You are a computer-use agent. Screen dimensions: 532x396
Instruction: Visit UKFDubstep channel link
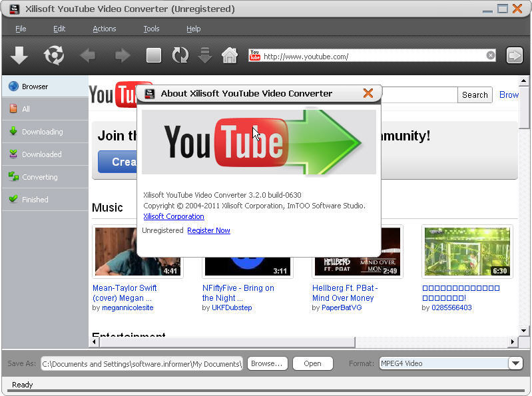[232, 308]
